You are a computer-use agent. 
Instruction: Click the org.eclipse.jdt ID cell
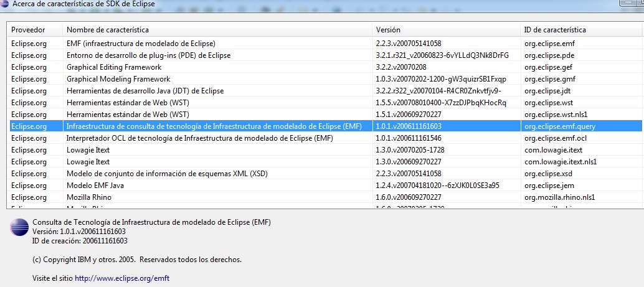[547, 91]
